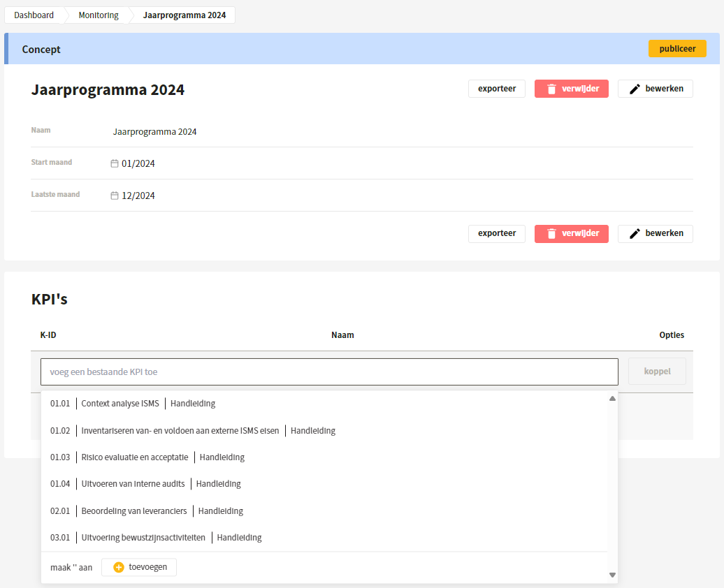Click the calendar icon next to 01/2024
The width and height of the screenshot is (724, 588).
[115, 163]
